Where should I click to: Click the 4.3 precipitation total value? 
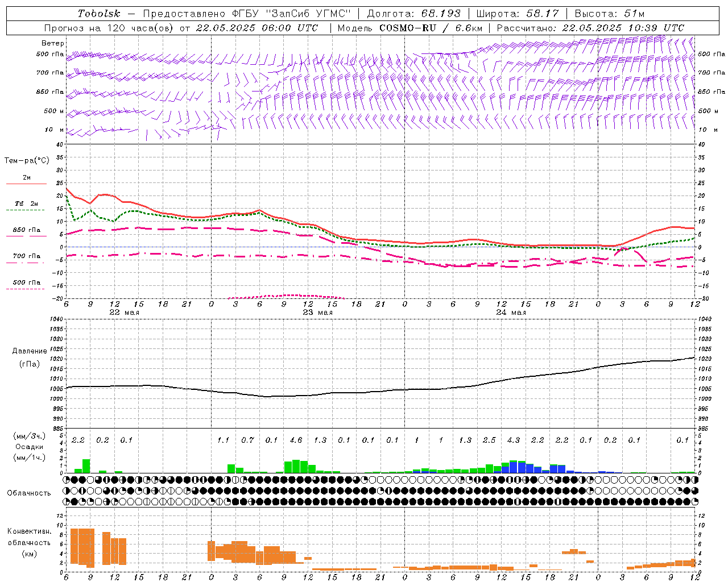click(x=514, y=440)
